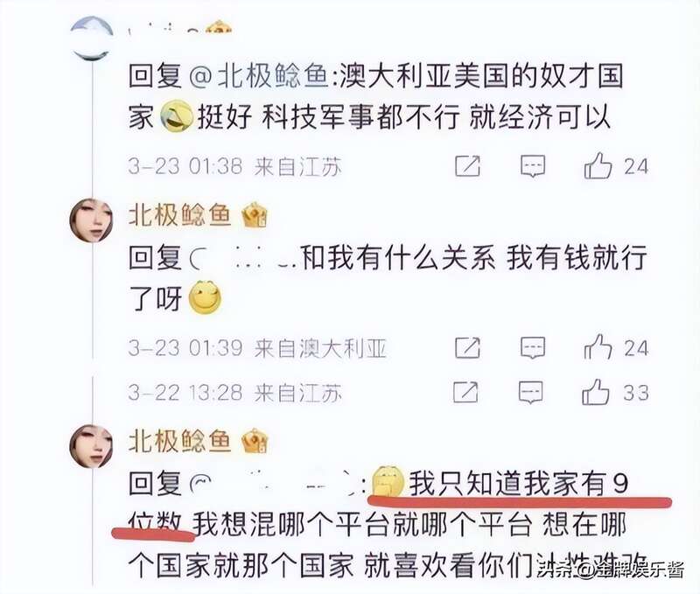Screen dimensions: 700x594
Task: Tap crown badge beside first 北极鲶鱼
Action: 255,215
